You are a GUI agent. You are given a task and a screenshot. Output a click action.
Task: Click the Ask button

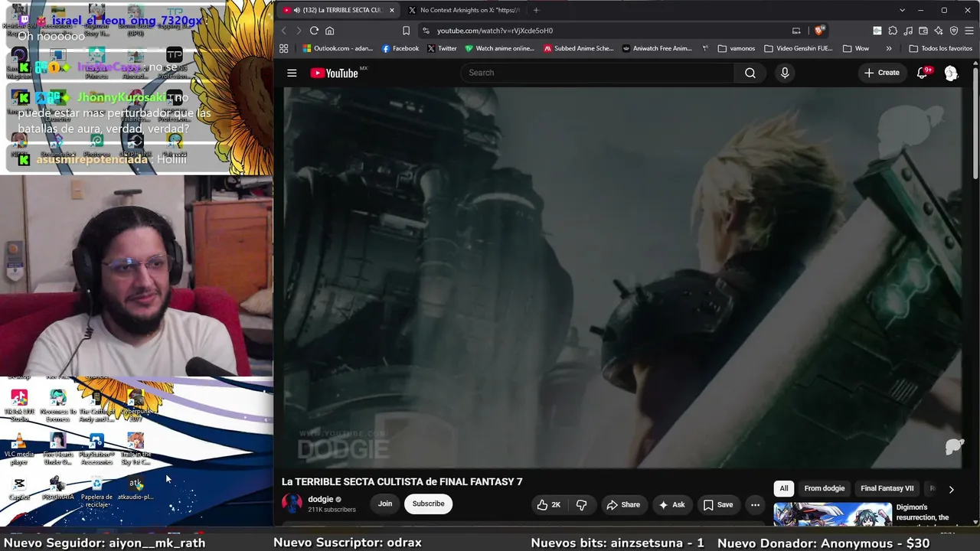[x=671, y=504]
